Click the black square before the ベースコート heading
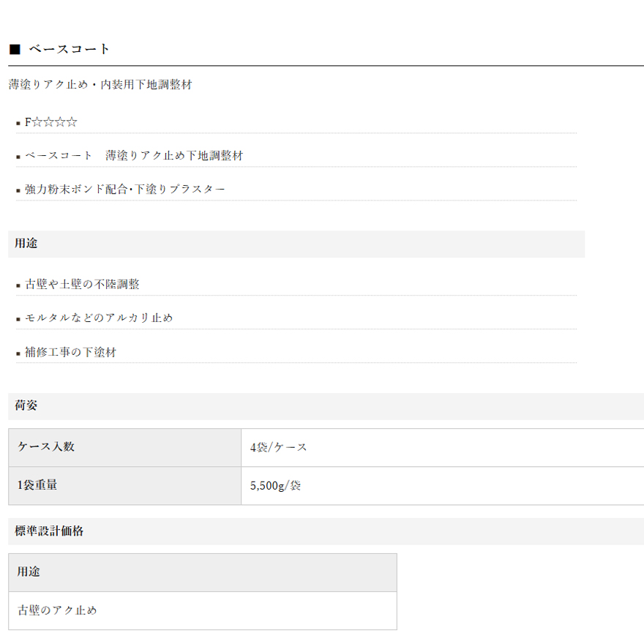The height and width of the screenshot is (644, 644). 15,49
